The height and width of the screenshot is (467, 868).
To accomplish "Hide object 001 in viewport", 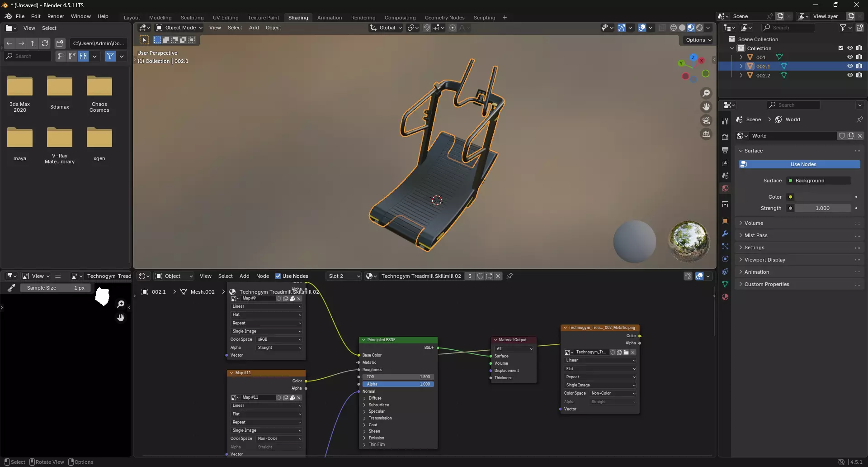I will tap(850, 57).
